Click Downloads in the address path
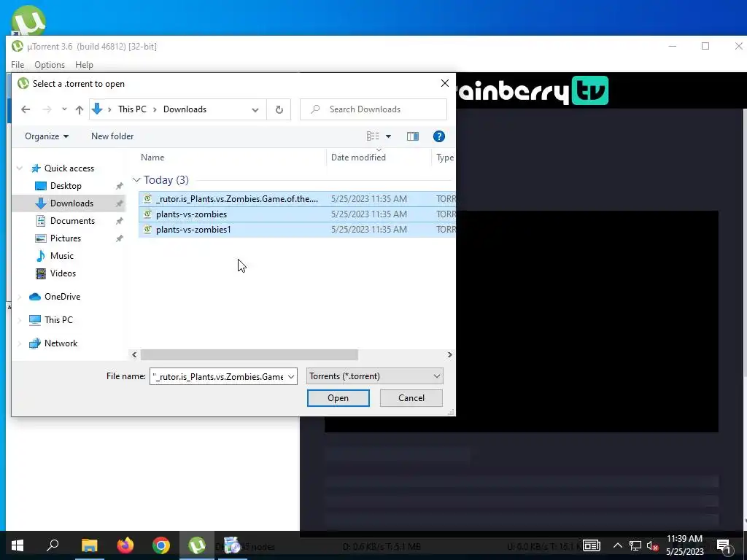This screenshot has width=747, height=560. pyautogui.click(x=185, y=109)
